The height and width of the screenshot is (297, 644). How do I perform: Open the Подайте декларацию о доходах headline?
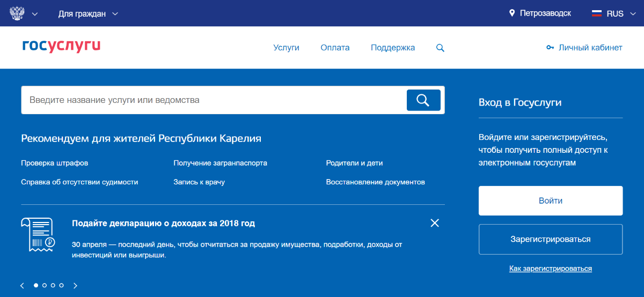163,223
